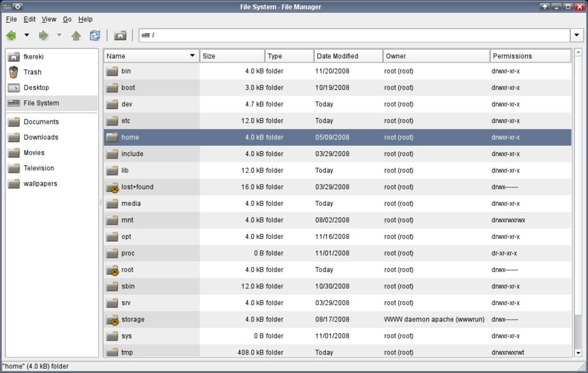Roll up window using title bar arrow

545,7
